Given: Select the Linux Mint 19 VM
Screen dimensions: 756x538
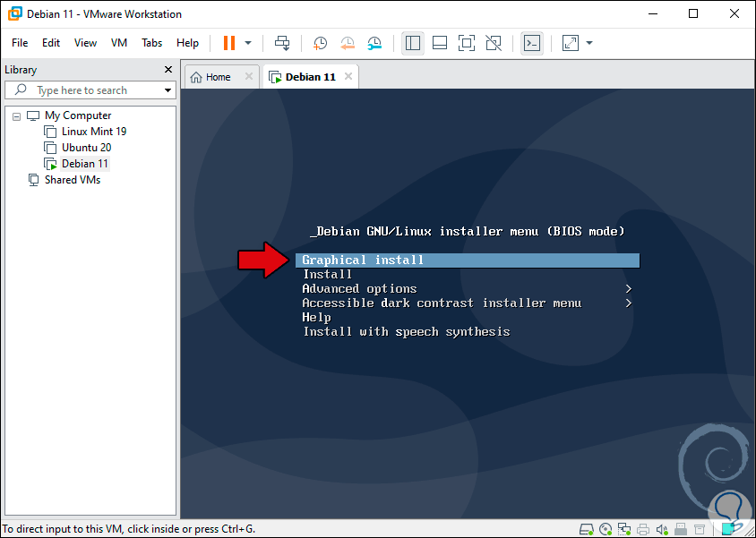Looking at the screenshot, I should [x=94, y=132].
